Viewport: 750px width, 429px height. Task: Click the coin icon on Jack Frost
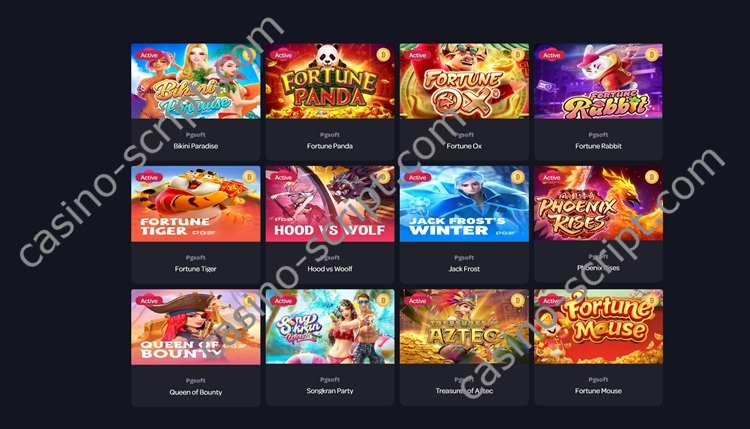517,177
